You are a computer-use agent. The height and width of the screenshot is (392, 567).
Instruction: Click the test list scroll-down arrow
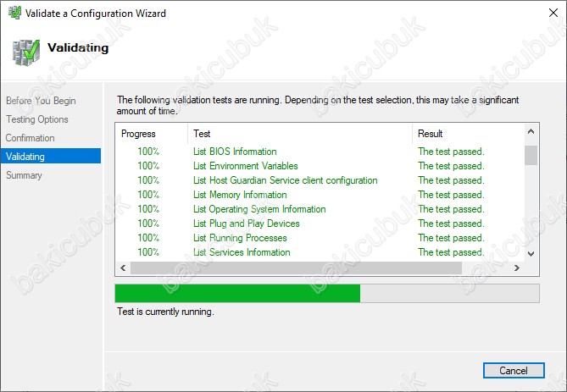click(x=531, y=254)
